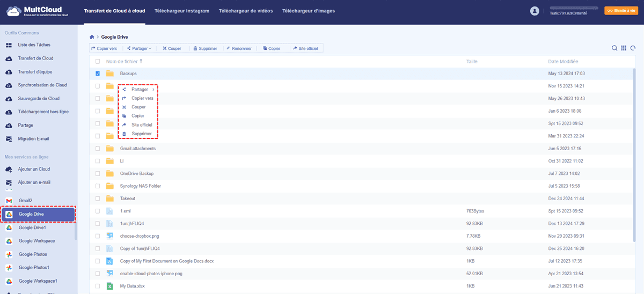Choose Supprimer in context menu
Viewport: 644px width, 294px height.
pos(138,134)
